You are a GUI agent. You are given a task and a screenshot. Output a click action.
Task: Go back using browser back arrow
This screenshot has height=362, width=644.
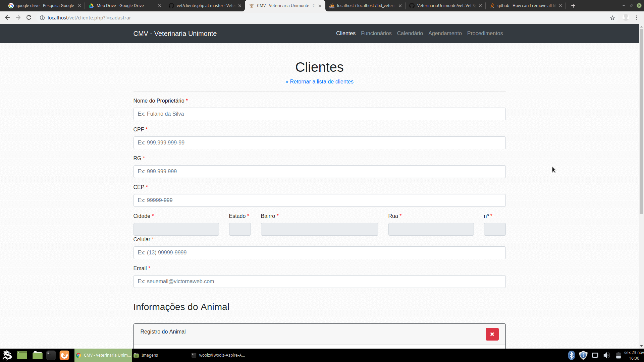coord(7,18)
